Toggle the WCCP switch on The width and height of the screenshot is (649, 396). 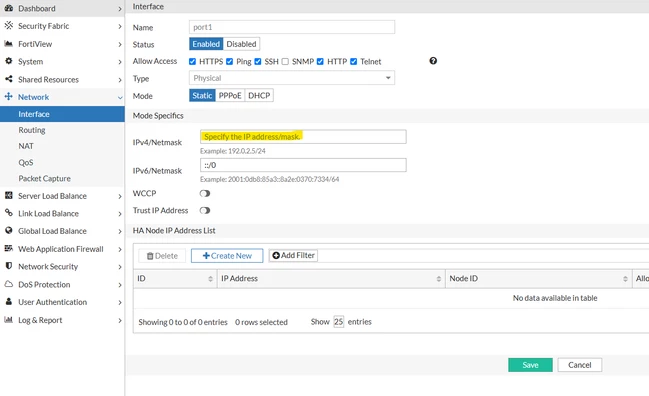[205, 193]
